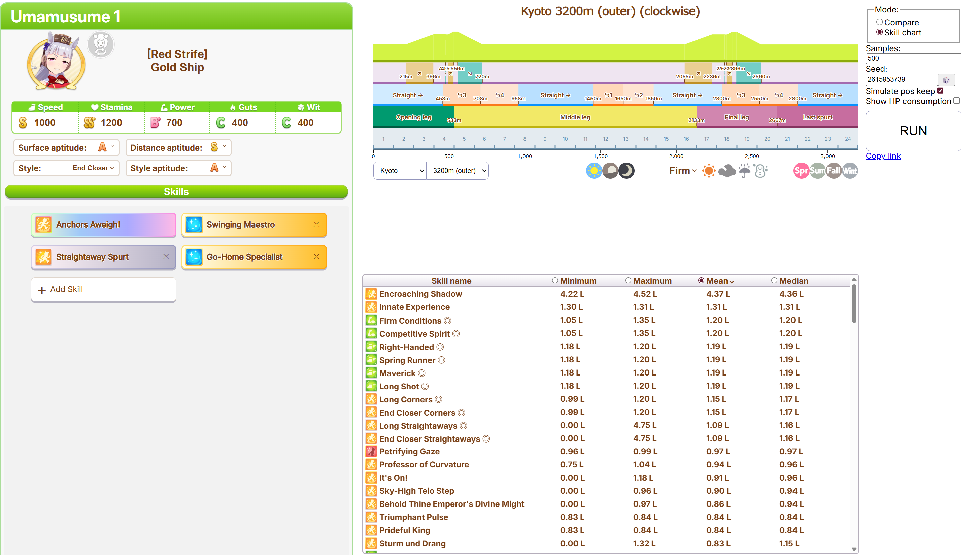The height and width of the screenshot is (555, 980).
Task: Pick the snowman snowy weather icon
Action: pos(760,171)
